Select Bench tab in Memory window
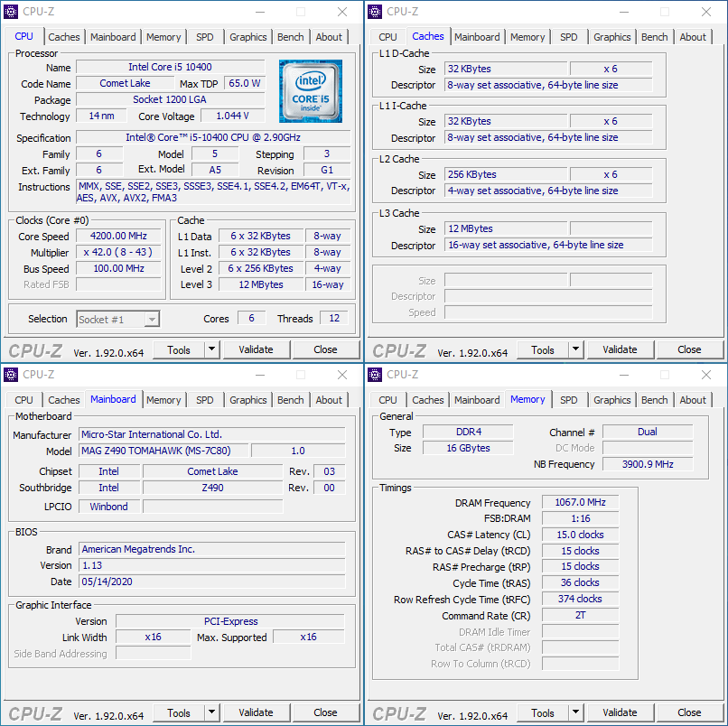 click(x=655, y=400)
